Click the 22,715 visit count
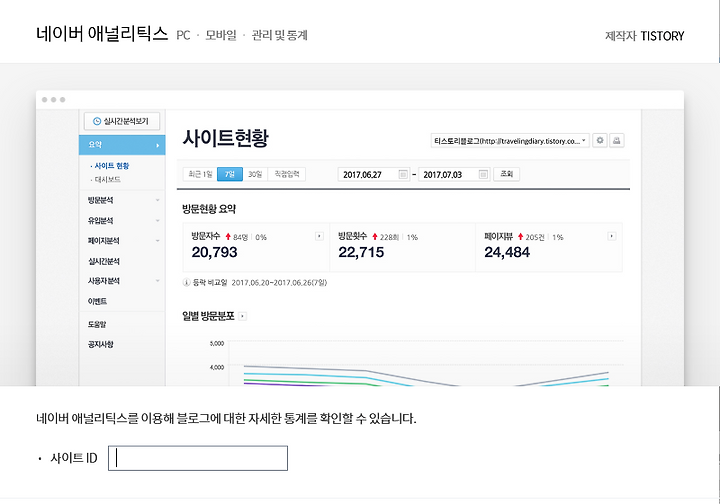Image resolution: width=720 pixels, height=504 pixels. click(361, 252)
